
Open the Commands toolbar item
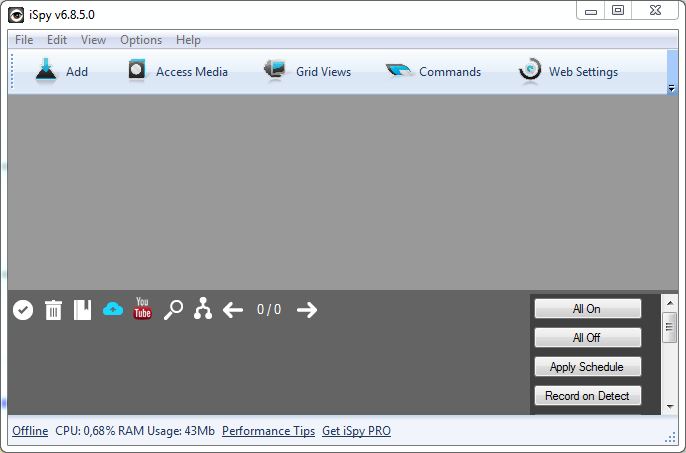(x=433, y=71)
